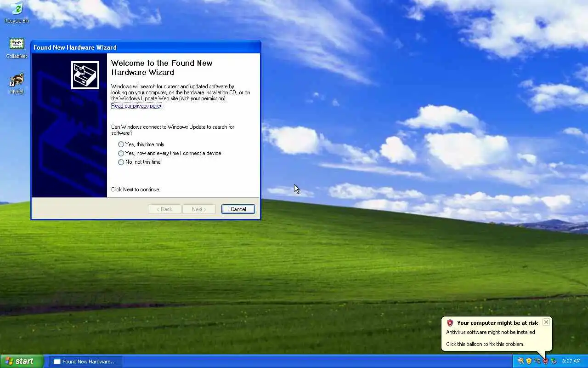
Task: Open the Recycle Bin desktop icon
Action: click(17, 12)
